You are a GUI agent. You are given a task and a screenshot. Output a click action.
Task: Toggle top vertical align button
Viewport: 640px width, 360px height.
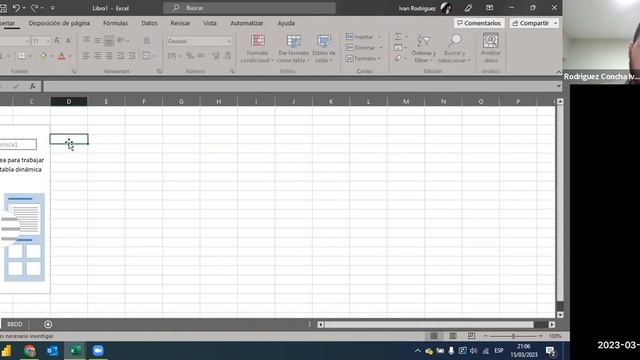[x=87, y=40]
